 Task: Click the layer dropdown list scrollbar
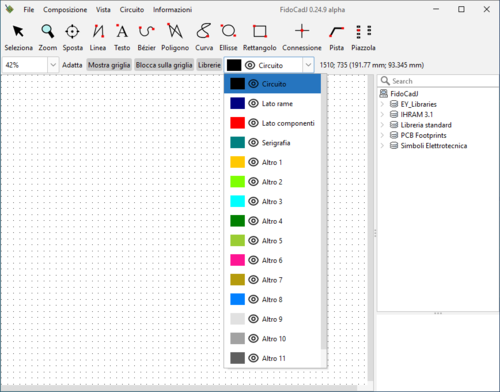[x=324, y=212]
